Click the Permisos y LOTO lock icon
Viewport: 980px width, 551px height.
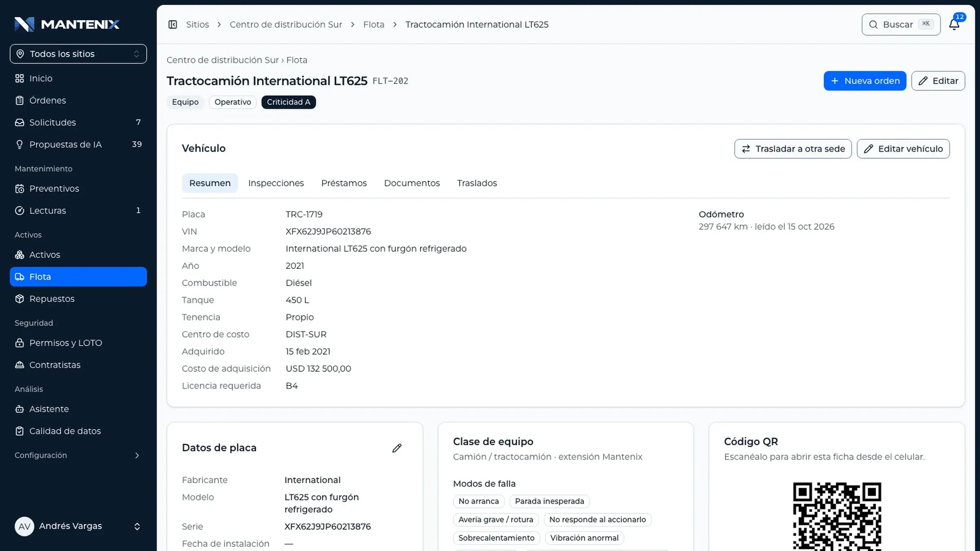[20, 343]
